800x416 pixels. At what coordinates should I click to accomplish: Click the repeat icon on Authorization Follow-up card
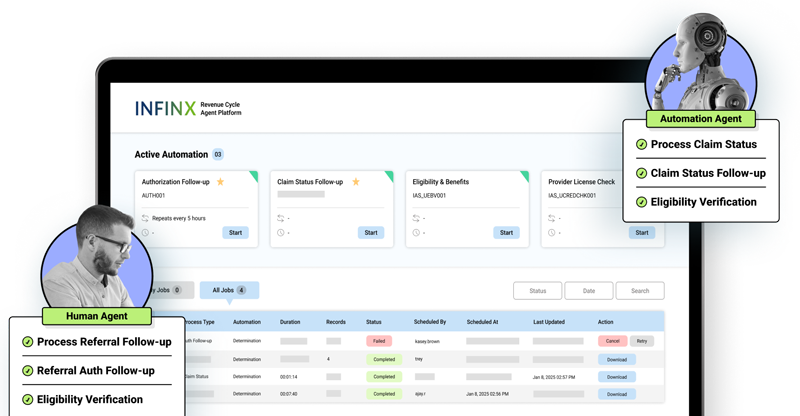coord(145,218)
